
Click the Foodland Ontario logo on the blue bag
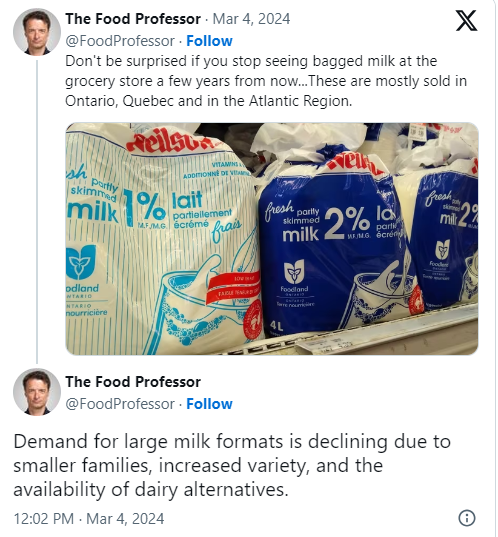click(294, 277)
